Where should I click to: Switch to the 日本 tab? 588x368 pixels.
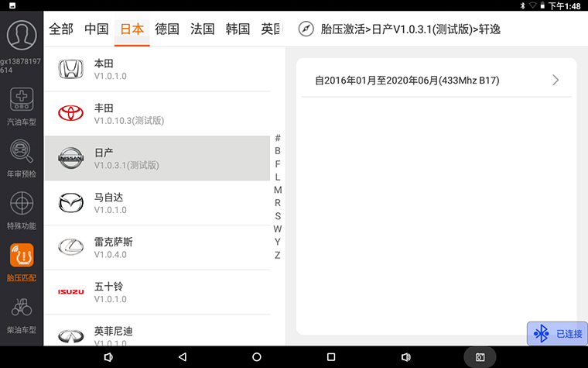coord(132,29)
